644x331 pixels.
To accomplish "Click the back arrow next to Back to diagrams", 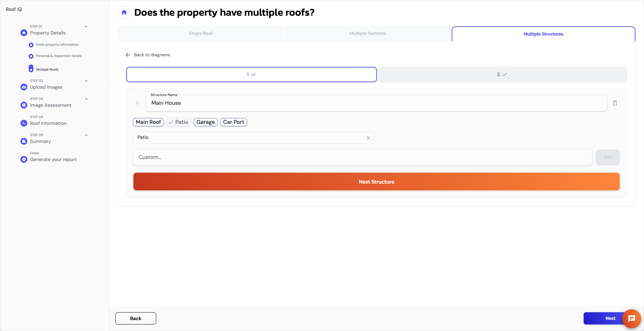I will (x=128, y=55).
